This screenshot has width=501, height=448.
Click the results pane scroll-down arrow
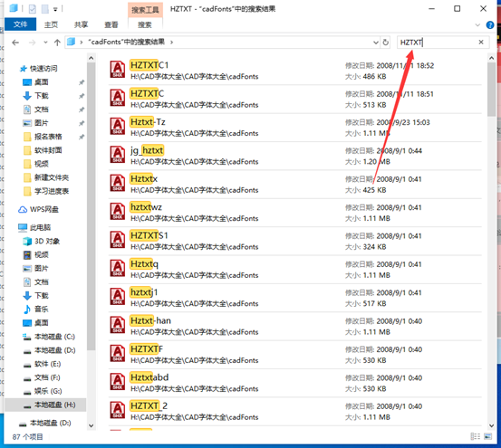(x=491, y=425)
